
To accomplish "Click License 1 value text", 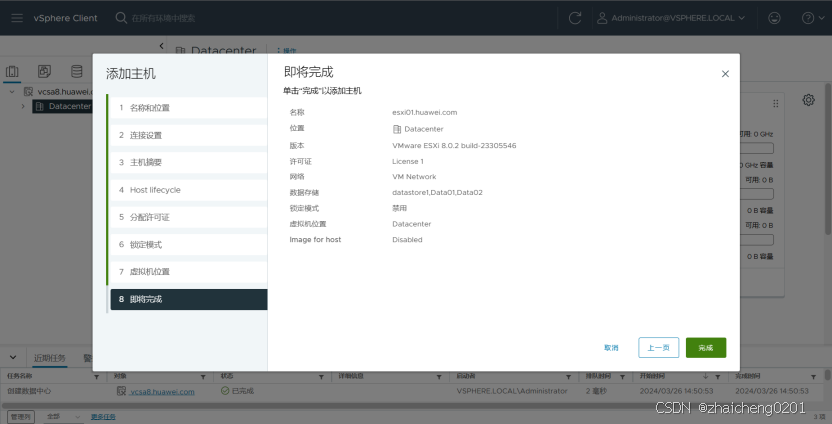I will click(x=408, y=161).
